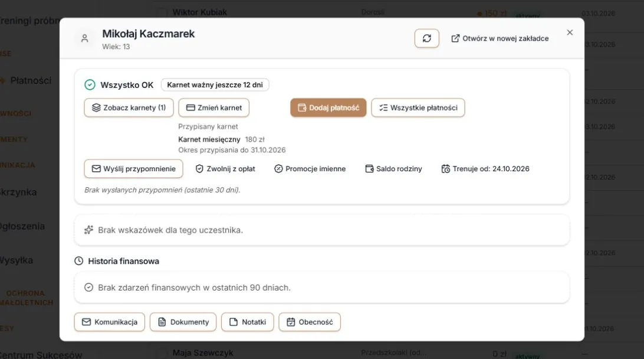
Task: Click Saldo rodziny wallet icon
Action: point(369,169)
